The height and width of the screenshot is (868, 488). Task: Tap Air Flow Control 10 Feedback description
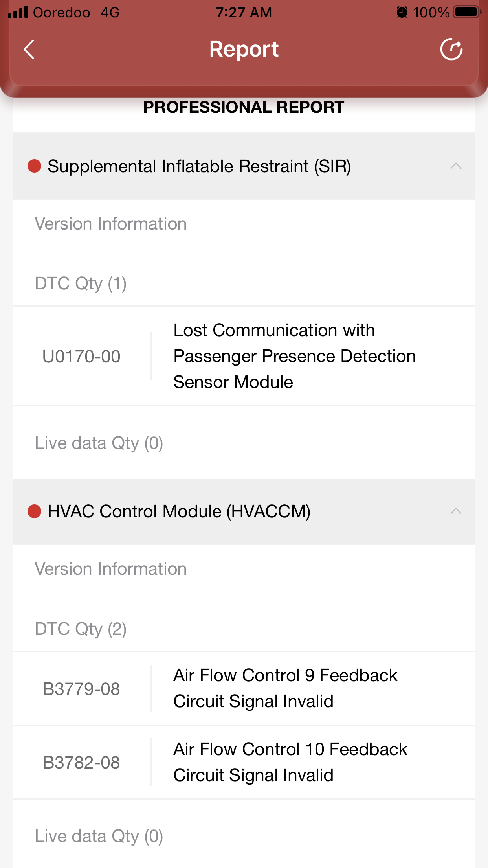tap(290, 762)
